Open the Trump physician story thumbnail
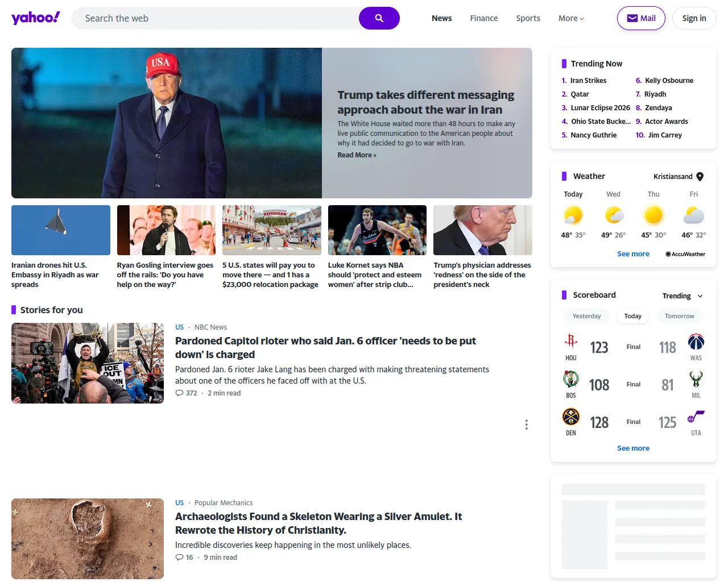The height and width of the screenshot is (582, 728). tap(483, 230)
